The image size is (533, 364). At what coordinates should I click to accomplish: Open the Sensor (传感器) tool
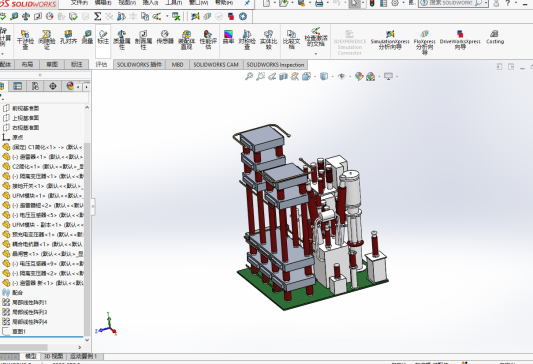tap(165, 37)
